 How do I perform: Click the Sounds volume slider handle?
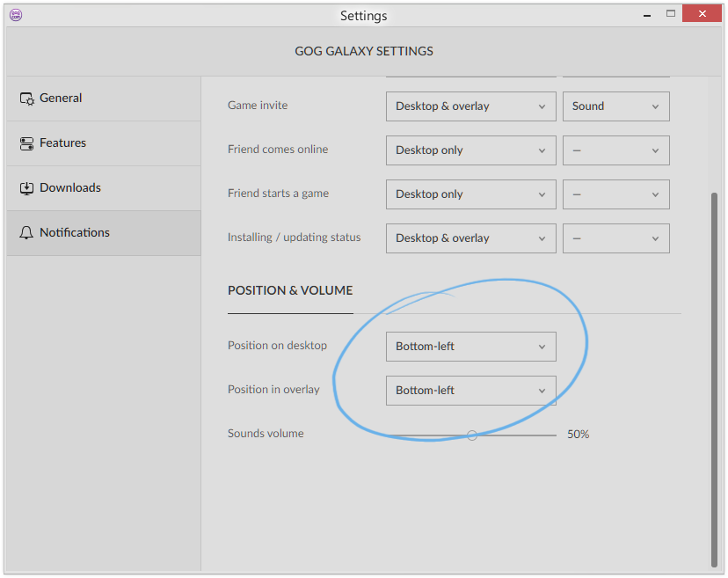coord(472,435)
